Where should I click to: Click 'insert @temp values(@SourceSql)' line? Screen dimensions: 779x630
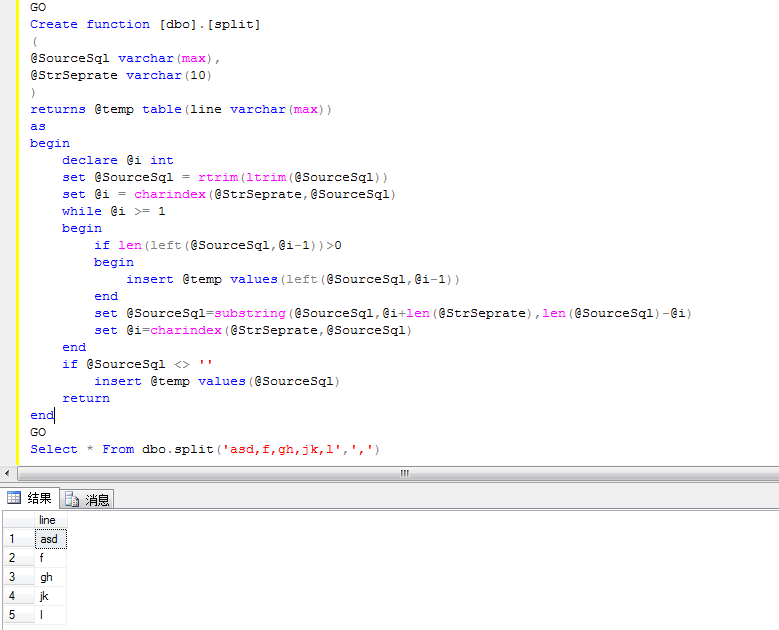pos(217,382)
